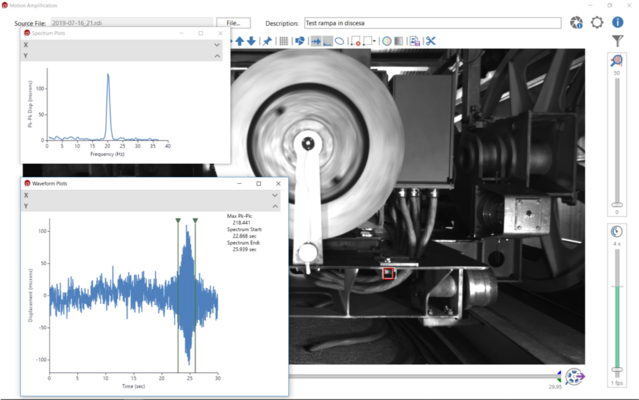
Task: Click the aperture icon beside Description field
Action: 577,22
